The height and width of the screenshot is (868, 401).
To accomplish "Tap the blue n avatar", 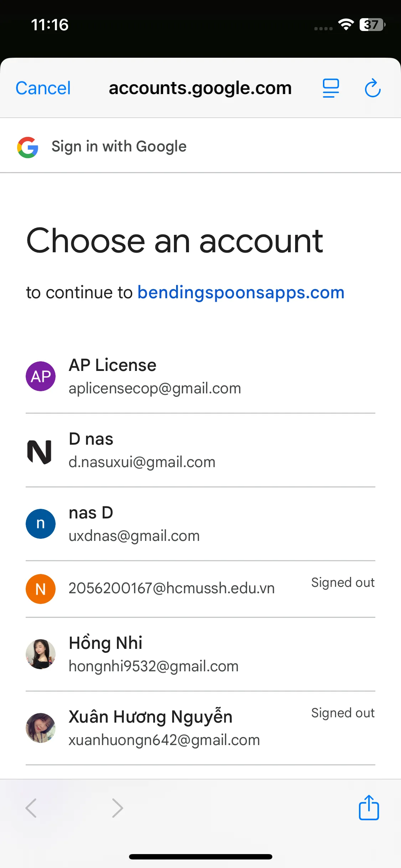I will (x=41, y=524).
